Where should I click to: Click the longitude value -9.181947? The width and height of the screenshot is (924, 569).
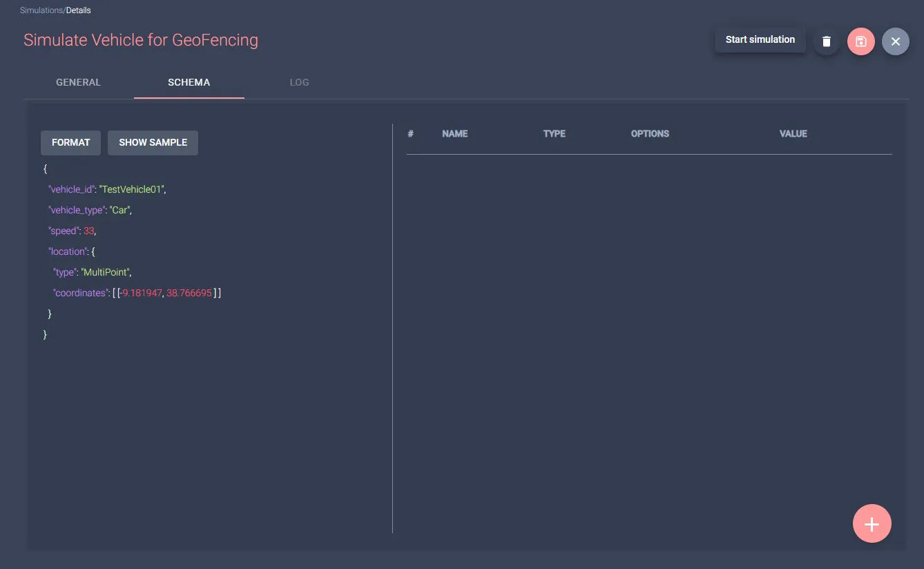click(140, 293)
